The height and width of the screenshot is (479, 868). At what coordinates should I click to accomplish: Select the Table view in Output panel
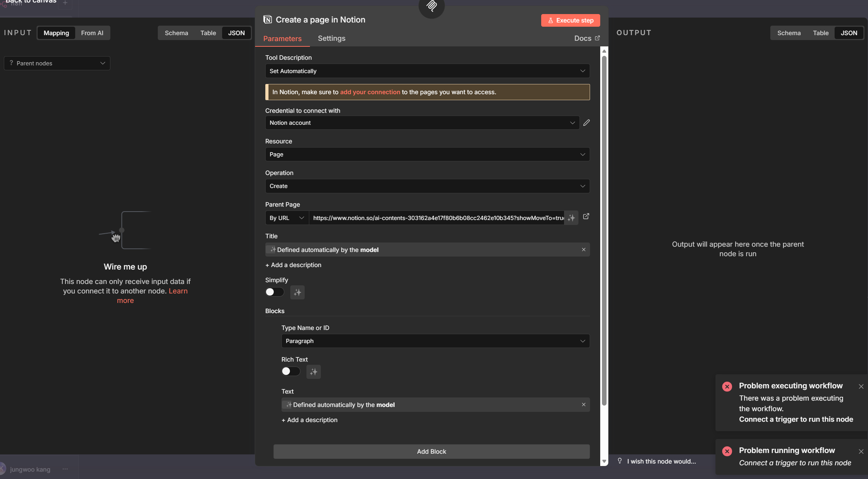pyautogui.click(x=820, y=33)
